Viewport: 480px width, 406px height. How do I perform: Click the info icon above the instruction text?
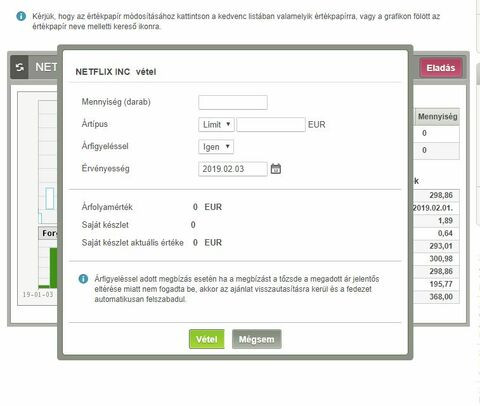point(21,16)
